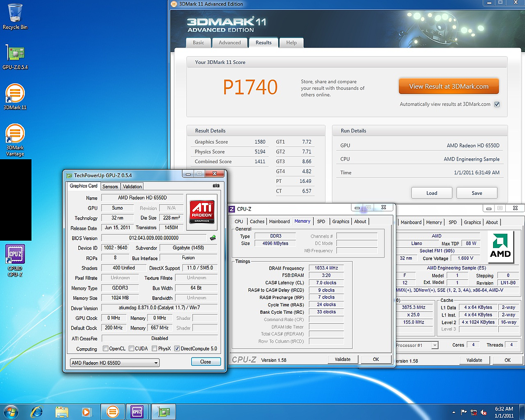Toggle the CUDA checkbox in GPU-Z

tap(130, 349)
